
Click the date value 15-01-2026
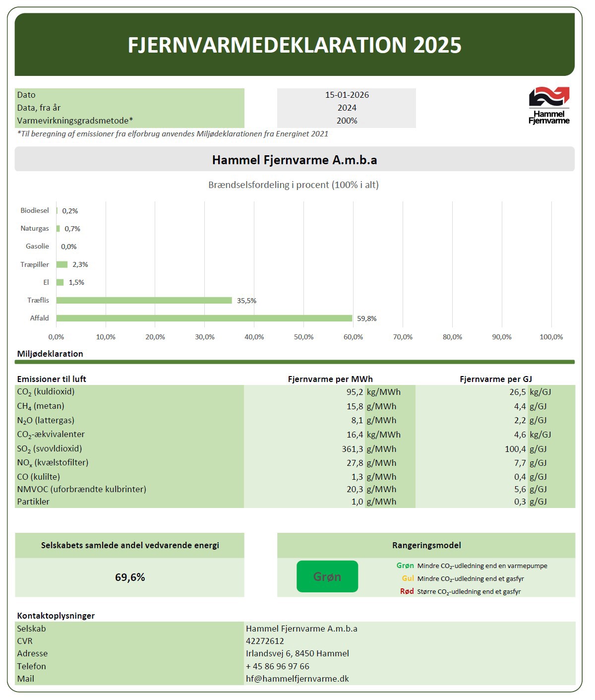(347, 95)
